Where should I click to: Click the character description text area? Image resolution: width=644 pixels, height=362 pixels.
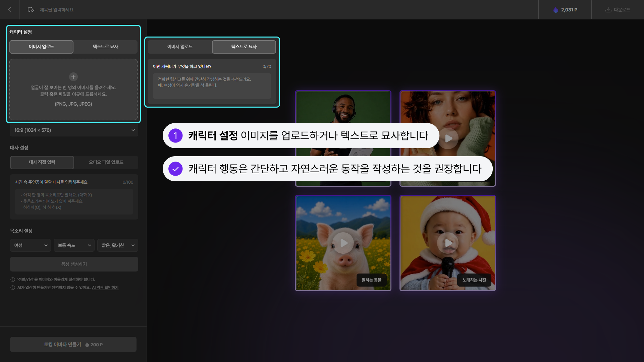point(212,86)
